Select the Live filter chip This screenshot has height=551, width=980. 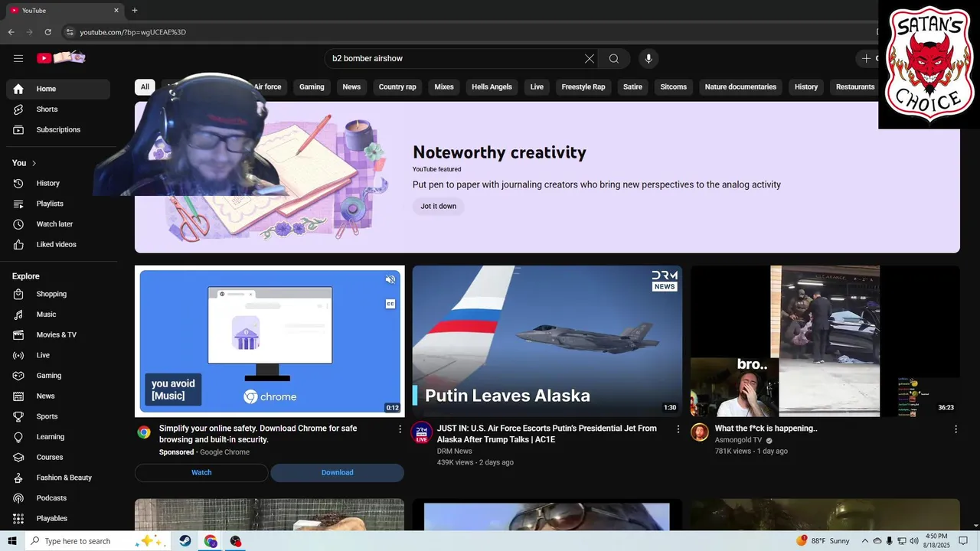(537, 87)
